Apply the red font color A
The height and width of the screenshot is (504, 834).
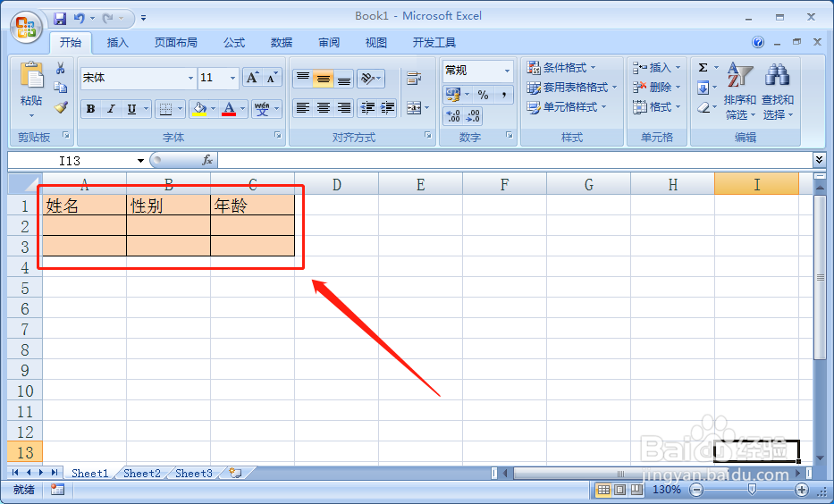(x=229, y=109)
